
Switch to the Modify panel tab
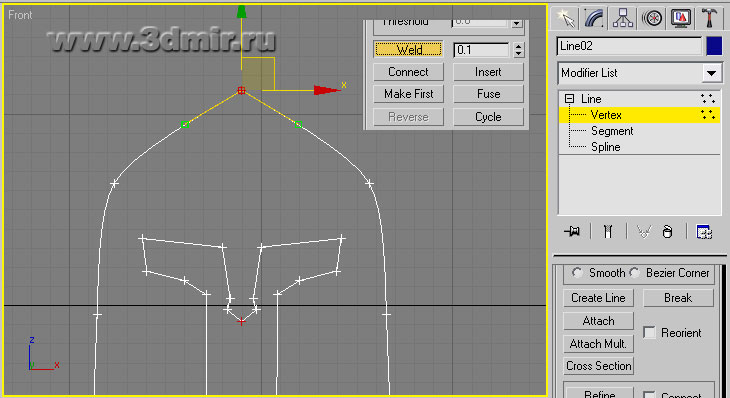pos(594,19)
